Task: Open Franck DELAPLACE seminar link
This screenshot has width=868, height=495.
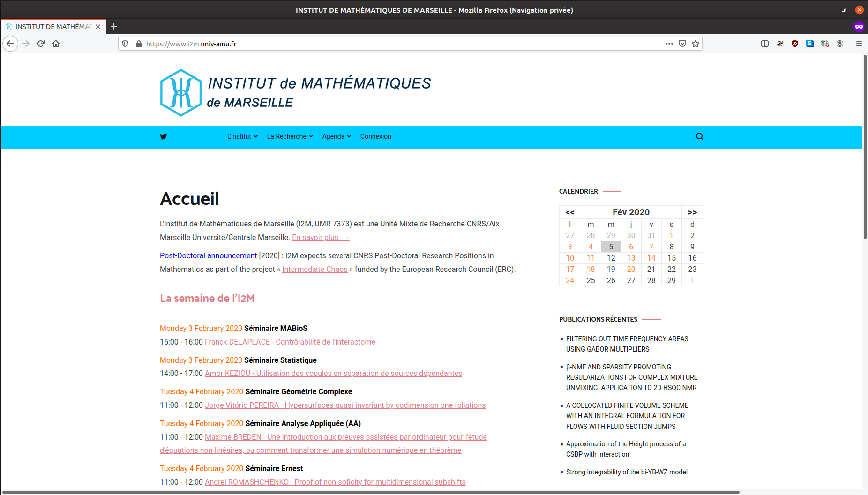Action: (290, 342)
